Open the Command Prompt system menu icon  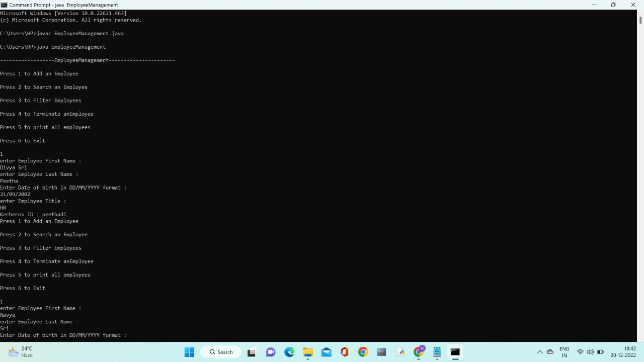(x=4, y=5)
